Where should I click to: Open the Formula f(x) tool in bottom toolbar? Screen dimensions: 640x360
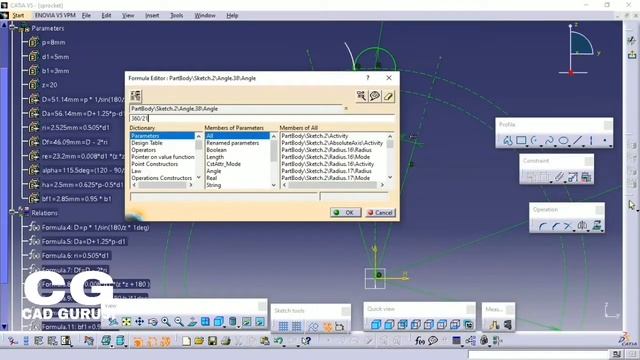point(419,340)
